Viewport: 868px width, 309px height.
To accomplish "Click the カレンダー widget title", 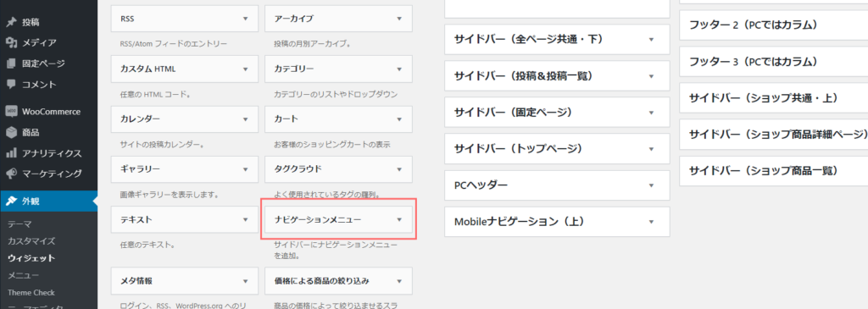I will coord(141,119).
